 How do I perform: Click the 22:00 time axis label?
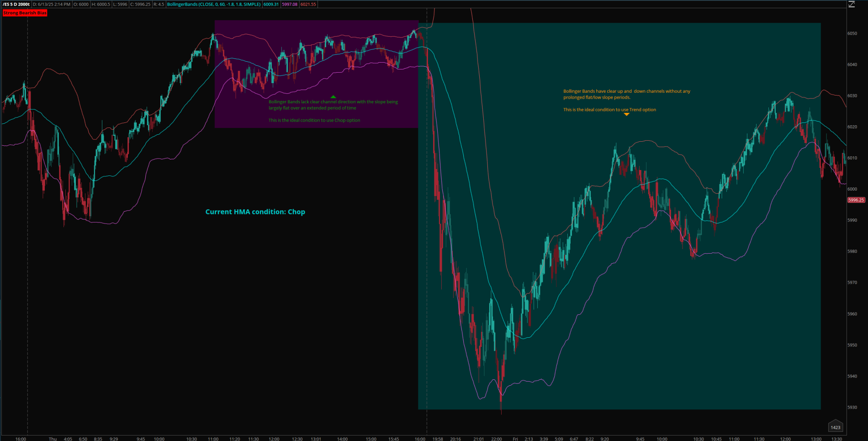[x=497, y=439]
